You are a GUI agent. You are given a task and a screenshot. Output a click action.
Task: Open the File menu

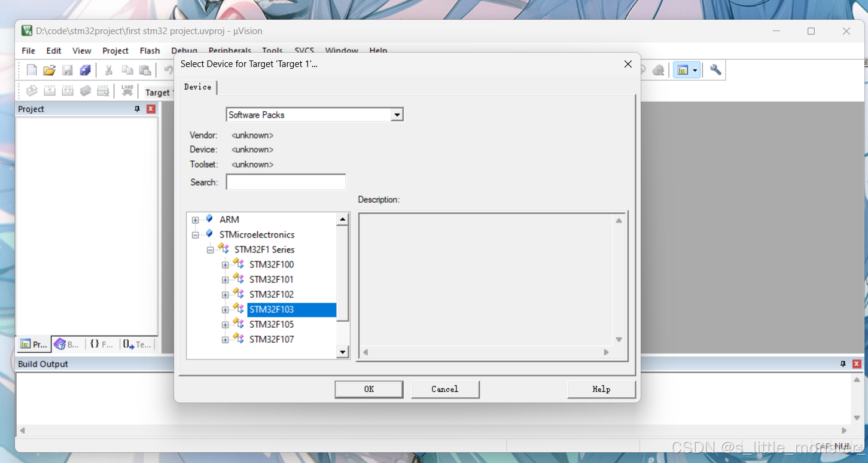[x=28, y=51]
